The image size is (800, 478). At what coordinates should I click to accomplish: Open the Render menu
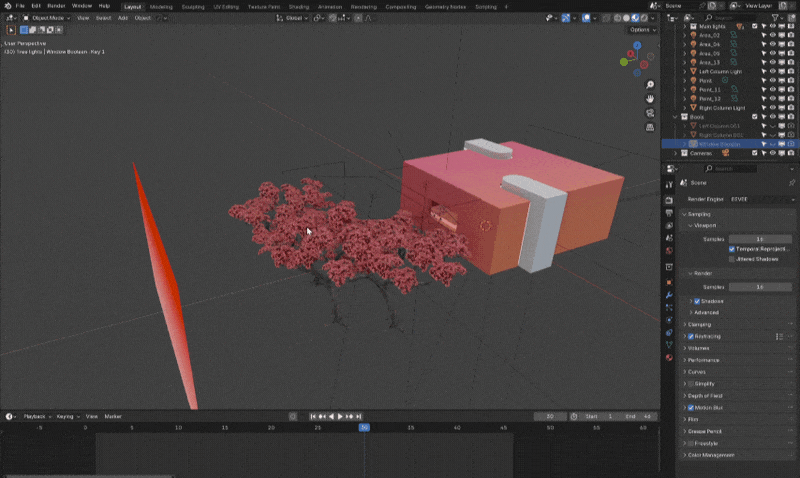point(56,6)
